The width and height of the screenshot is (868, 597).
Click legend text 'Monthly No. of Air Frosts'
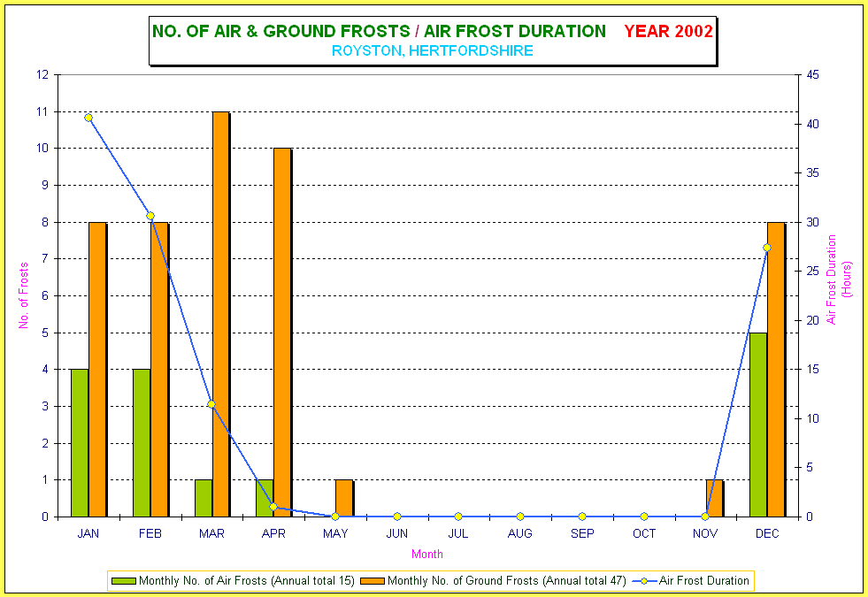(203, 581)
